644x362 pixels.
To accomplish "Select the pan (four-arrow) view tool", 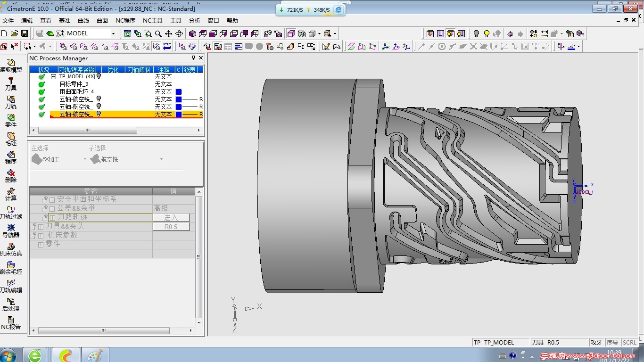I will tap(169, 33).
